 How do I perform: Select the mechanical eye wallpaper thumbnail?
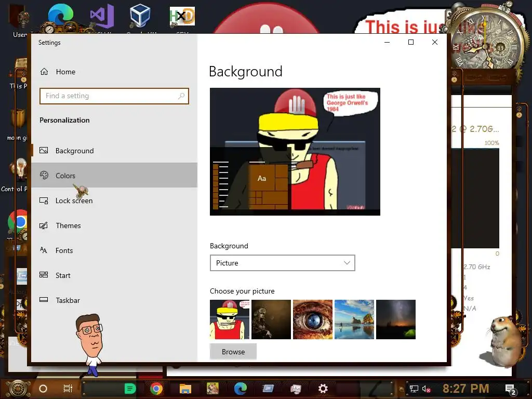pyautogui.click(x=312, y=320)
